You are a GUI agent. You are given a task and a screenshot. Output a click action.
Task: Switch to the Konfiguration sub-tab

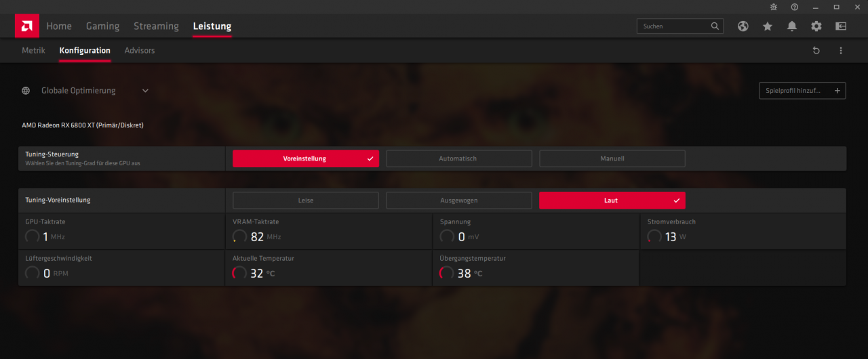pyautogui.click(x=85, y=51)
